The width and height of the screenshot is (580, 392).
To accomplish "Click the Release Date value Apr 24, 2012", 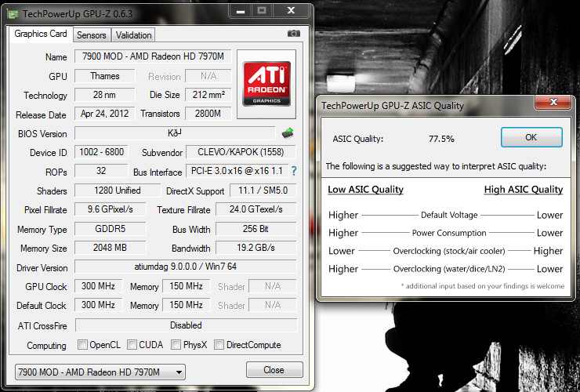I will (105, 114).
